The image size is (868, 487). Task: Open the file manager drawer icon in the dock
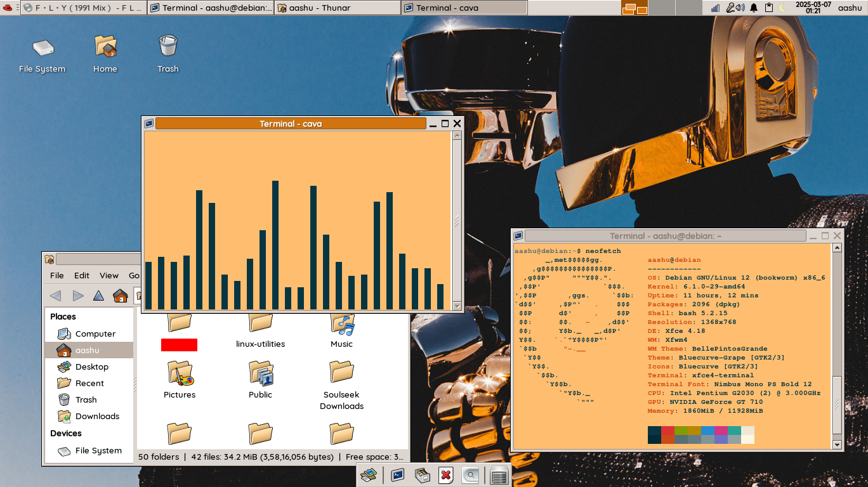(x=422, y=475)
